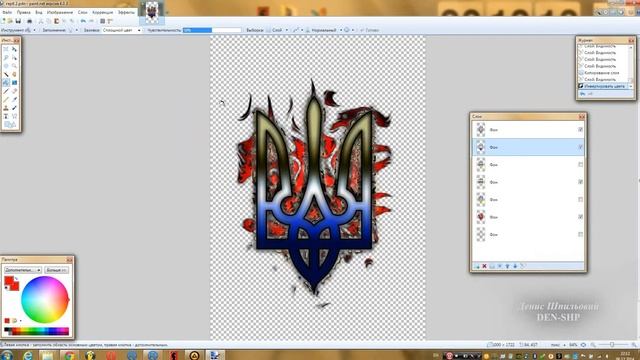
Task: Click the open image thumbnail tab
Action: click(x=152, y=12)
